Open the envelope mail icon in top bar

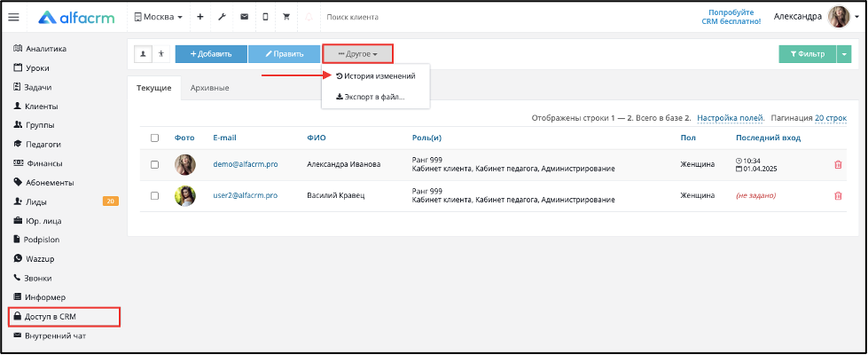[244, 17]
